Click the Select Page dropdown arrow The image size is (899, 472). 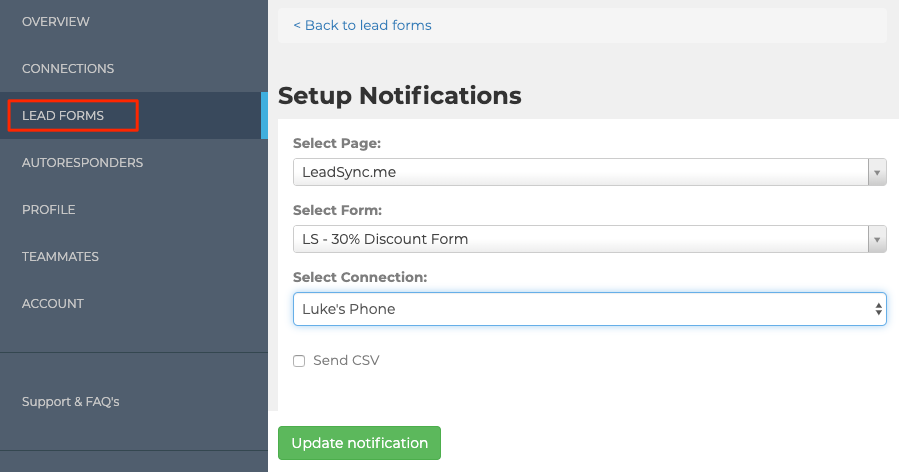point(877,172)
